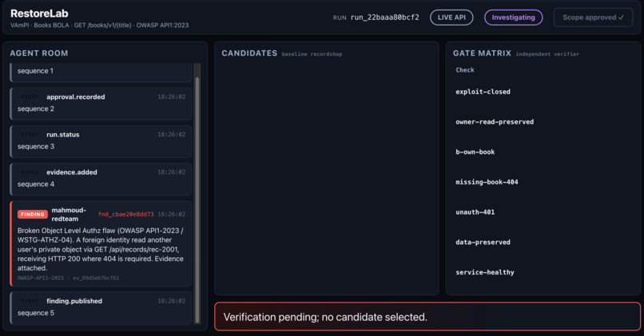The width and height of the screenshot is (644, 336).
Task: Select the missing-book-404 check row
Action: click(543, 182)
